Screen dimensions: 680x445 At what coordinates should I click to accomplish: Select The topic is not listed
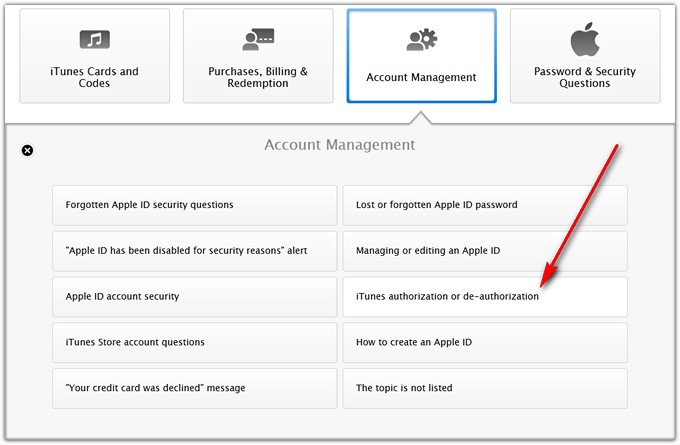pyautogui.click(x=485, y=389)
